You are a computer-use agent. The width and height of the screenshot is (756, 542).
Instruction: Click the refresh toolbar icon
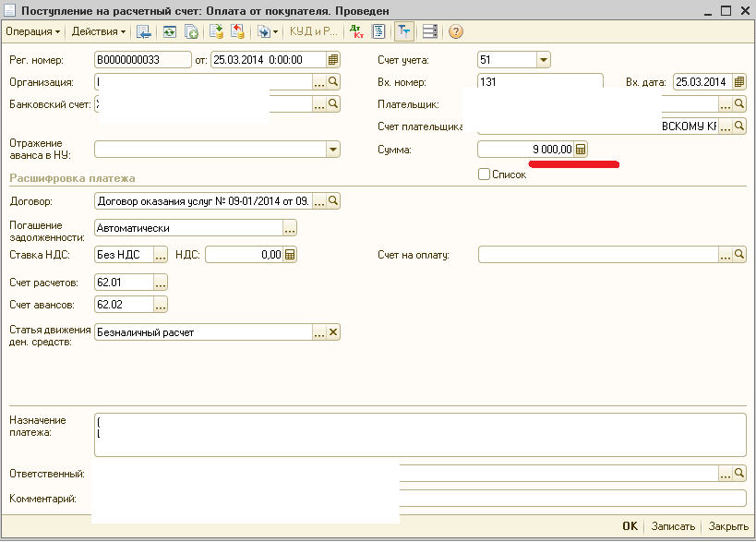(x=170, y=31)
